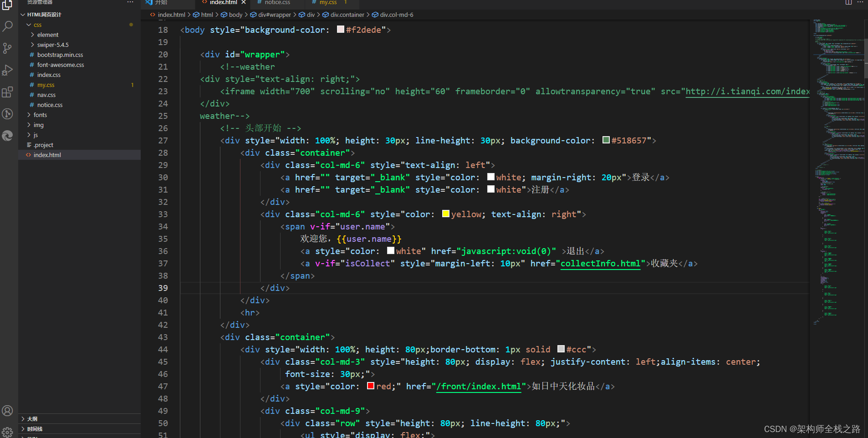
Task: Open my.css file in the explorer tree
Action: tap(79, 85)
